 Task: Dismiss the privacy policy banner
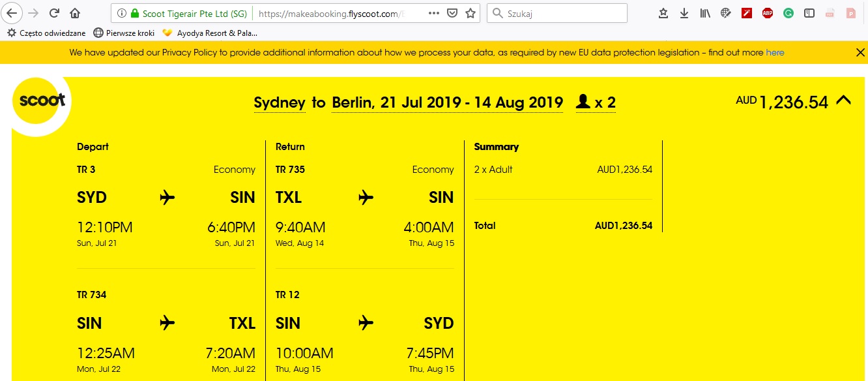click(x=860, y=52)
